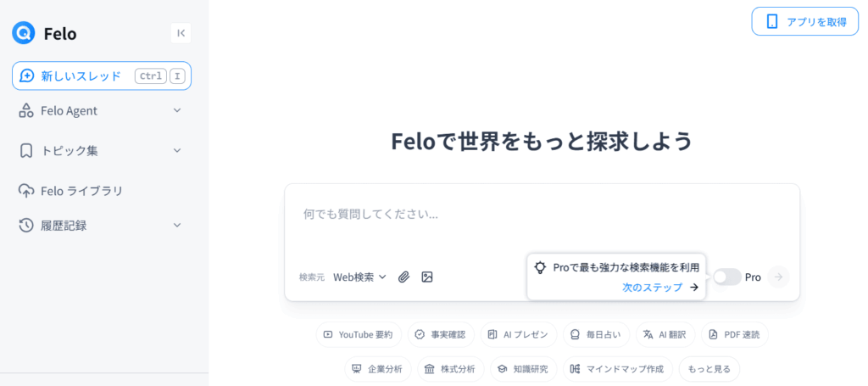
Task: Expand the 履歴記録 chevron
Action: pos(177,225)
